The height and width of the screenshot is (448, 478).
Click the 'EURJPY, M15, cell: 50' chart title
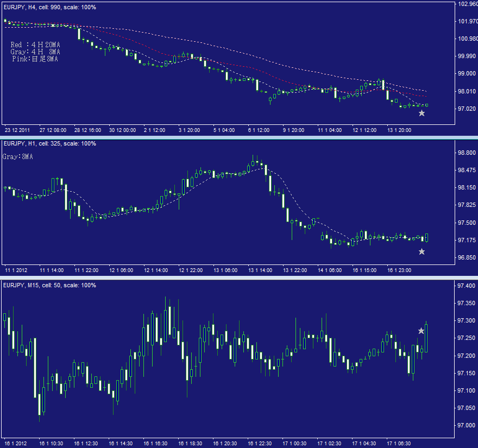click(49, 285)
